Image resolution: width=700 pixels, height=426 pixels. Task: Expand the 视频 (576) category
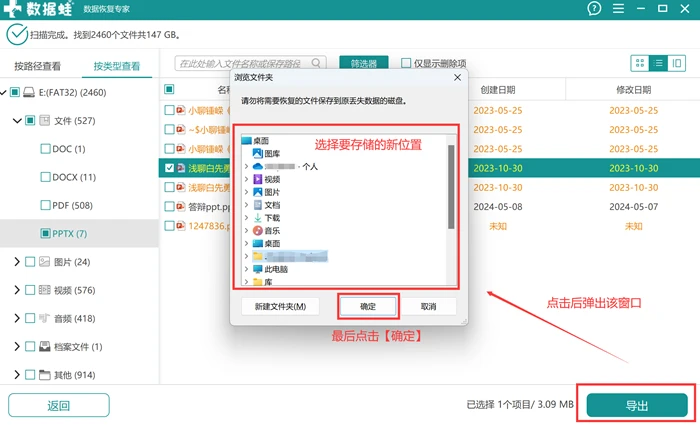tap(17, 290)
